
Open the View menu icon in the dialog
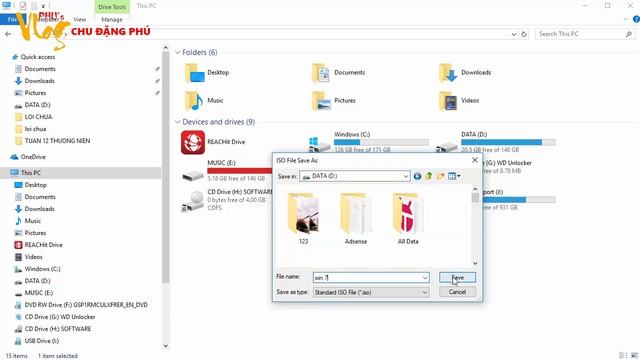click(454, 176)
